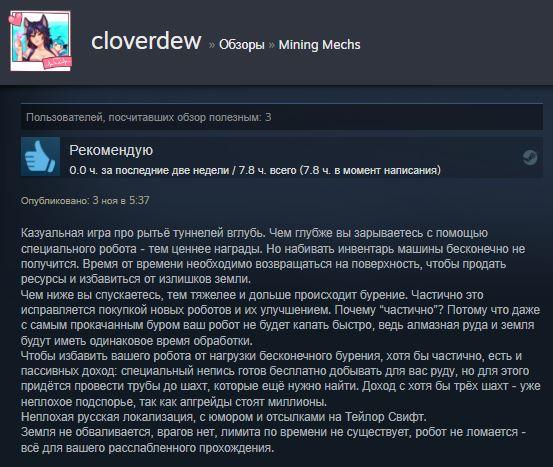The image size is (553, 467).
Task: Click the first breadcrumb separator after cloverdew
Action: pos(212,45)
